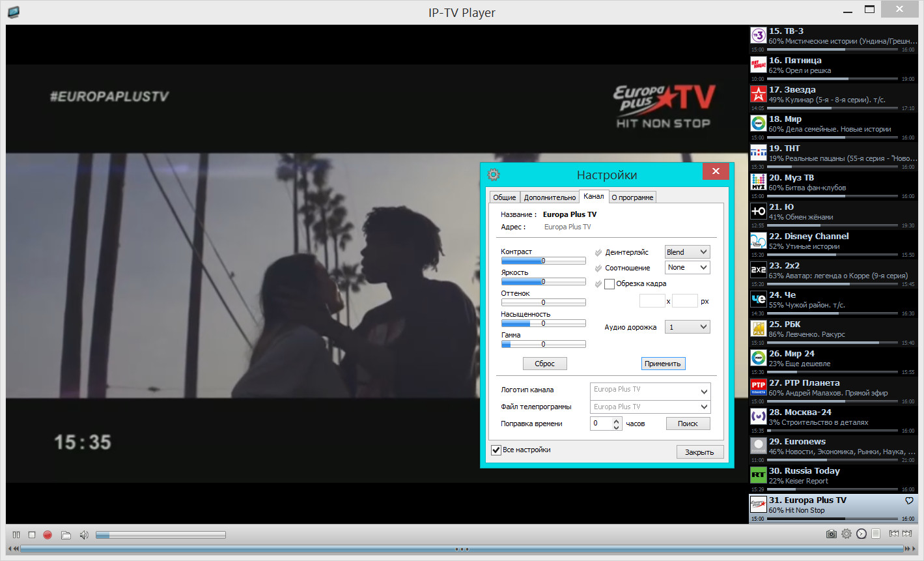The height and width of the screenshot is (561, 924).
Task: Switch to the Общие tab
Action: [x=505, y=197]
